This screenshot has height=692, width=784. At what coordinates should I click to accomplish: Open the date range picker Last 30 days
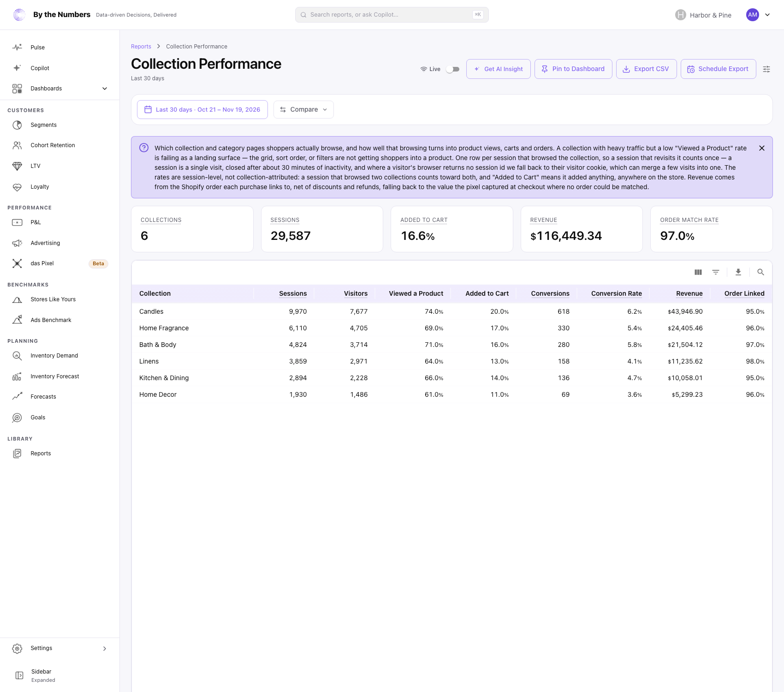coord(202,110)
